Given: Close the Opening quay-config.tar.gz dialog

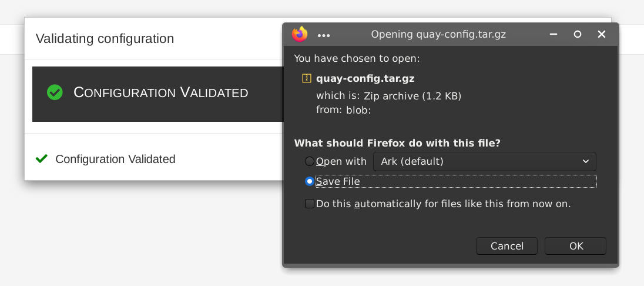Looking at the screenshot, I should (x=601, y=35).
